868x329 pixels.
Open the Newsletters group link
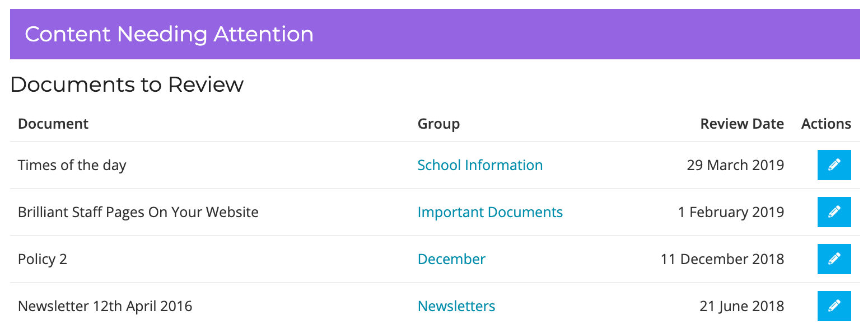tap(456, 306)
